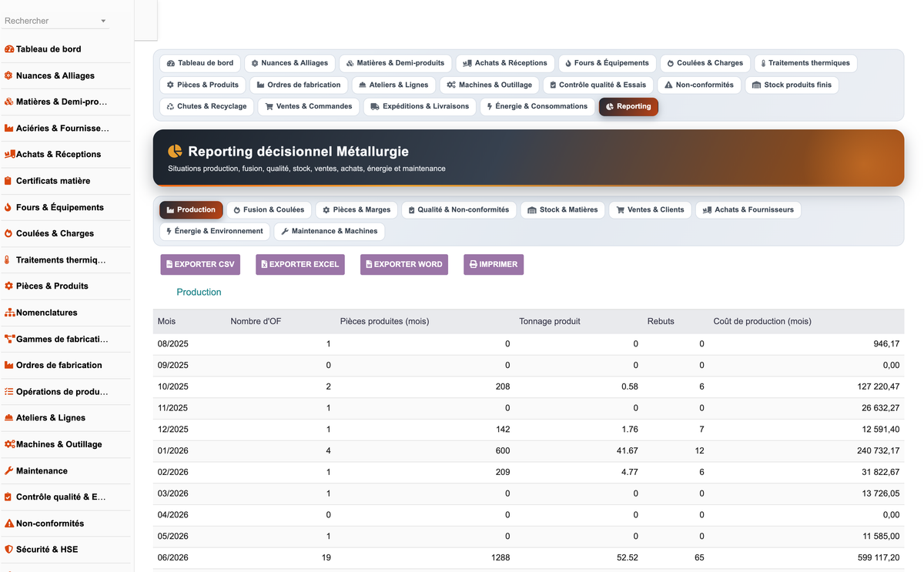Switch to Stock & Matières report tab
Viewport: 924px width, 572px height.
pos(562,209)
